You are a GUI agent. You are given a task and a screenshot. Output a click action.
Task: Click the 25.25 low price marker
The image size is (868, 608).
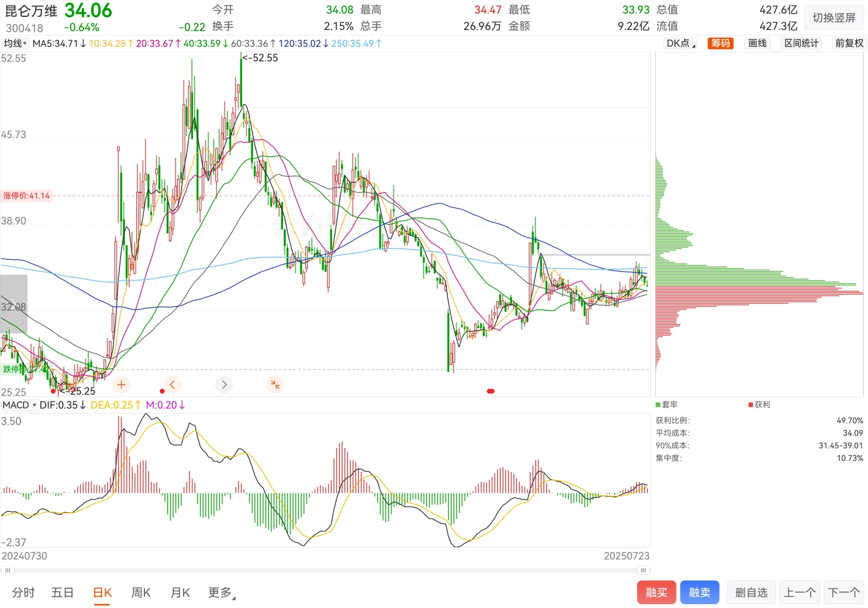(x=77, y=391)
